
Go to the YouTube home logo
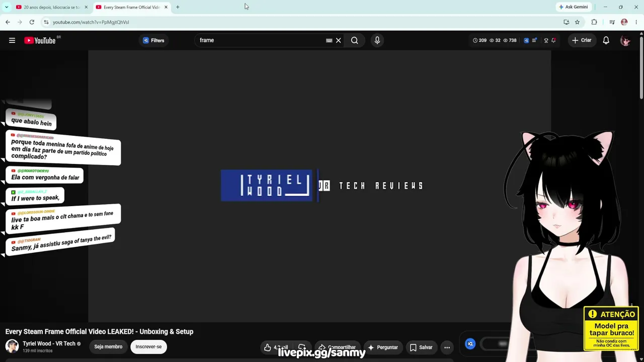click(40, 40)
